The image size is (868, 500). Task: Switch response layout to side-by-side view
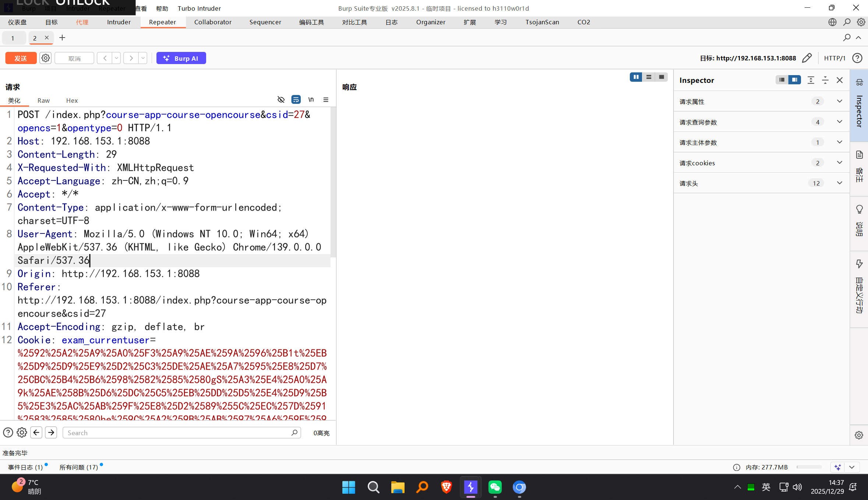pyautogui.click(x=636, y=77)
